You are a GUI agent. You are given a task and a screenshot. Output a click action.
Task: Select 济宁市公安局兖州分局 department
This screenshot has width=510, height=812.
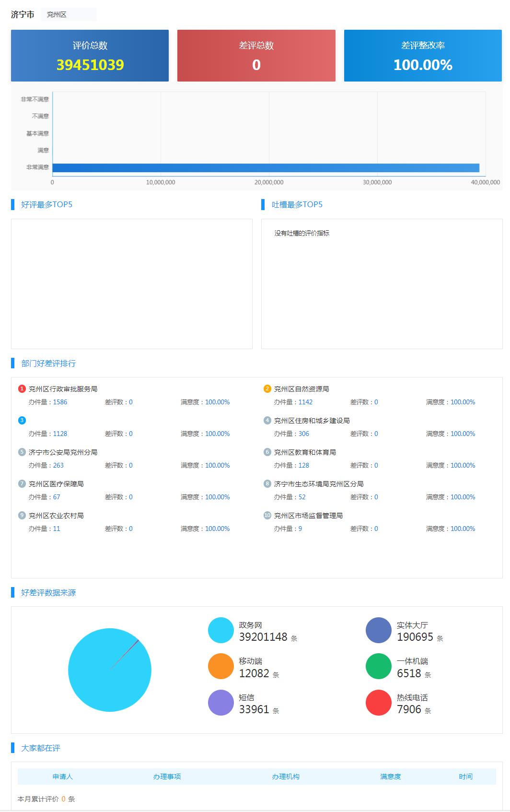tap(63, 452)
